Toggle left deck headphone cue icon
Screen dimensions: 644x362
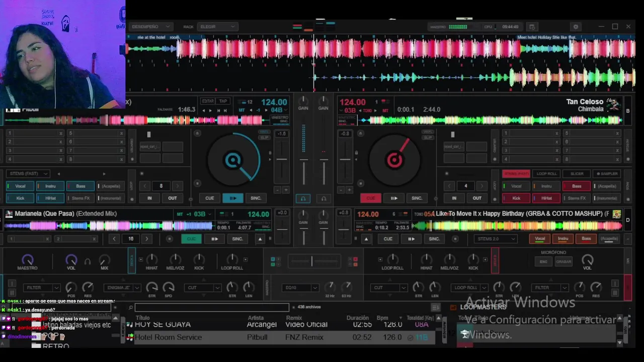point(303,199)
